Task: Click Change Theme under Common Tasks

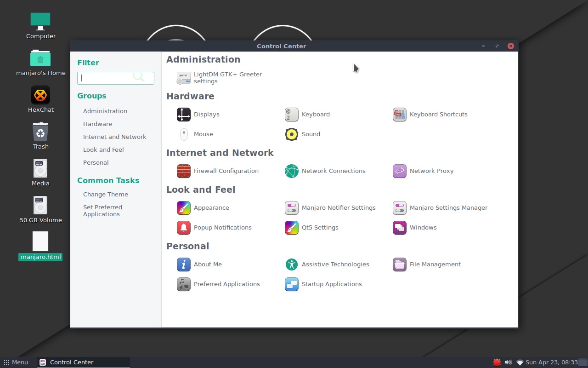Action: 106,194
